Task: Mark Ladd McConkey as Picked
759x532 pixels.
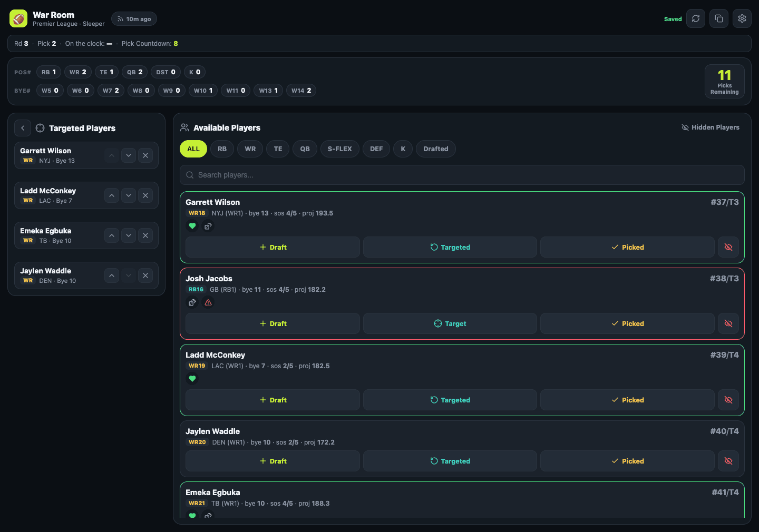Action: pyautogui.click(x=627, y=400)
